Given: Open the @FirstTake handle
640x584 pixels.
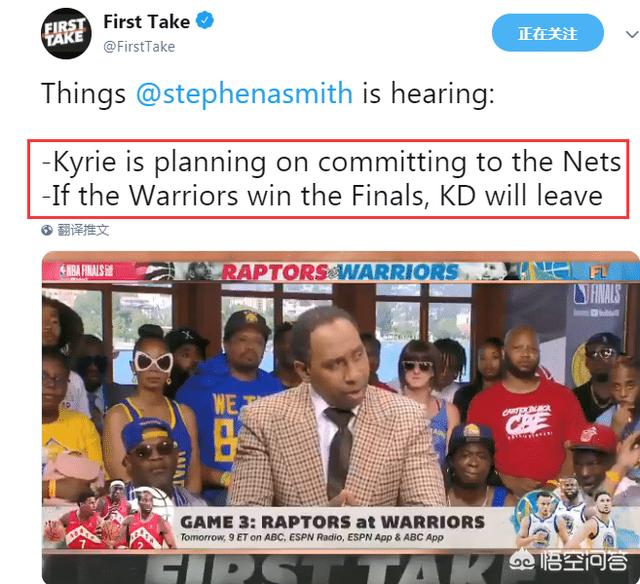Looking at the screenshot, I should (x=139, y=47).
